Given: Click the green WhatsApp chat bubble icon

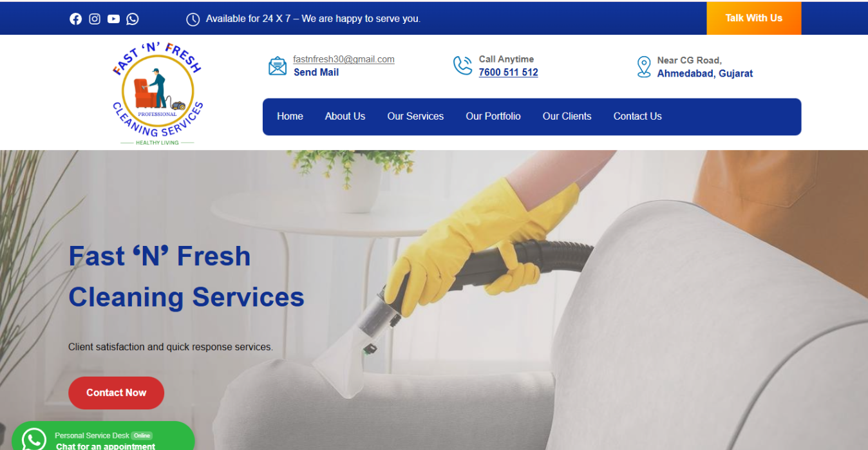Looking at the screenshot, I should [33, 439].
